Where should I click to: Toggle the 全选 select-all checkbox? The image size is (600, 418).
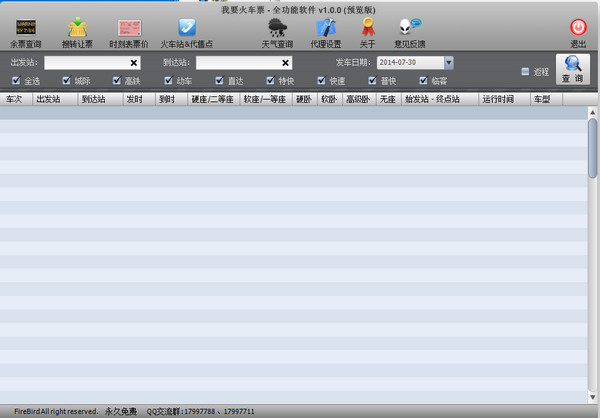click(x=16, y=80)
